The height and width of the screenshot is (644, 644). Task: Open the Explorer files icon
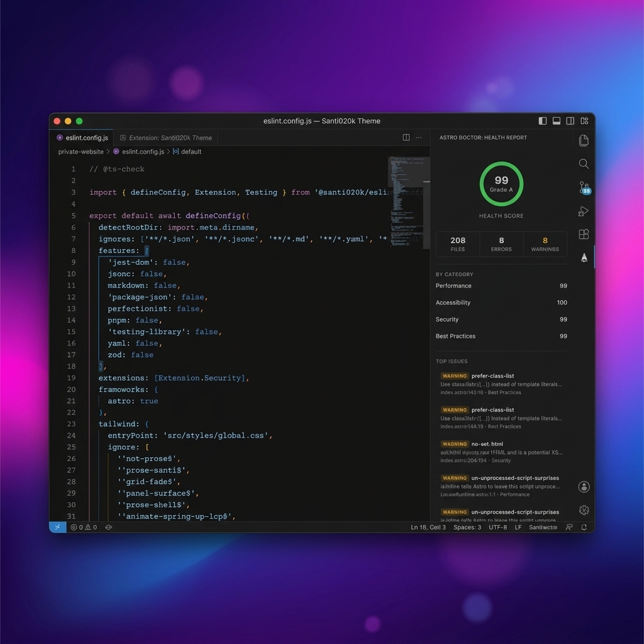click(x=584, y=140)
